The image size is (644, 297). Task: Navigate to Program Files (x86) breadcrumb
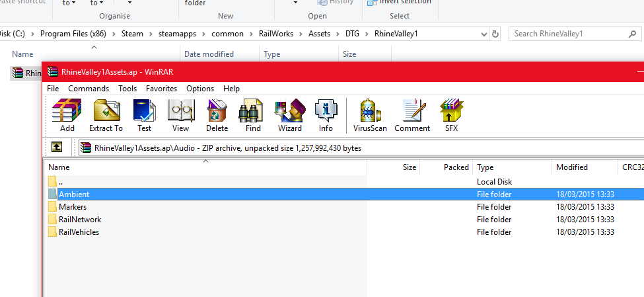tap(73, 34)
